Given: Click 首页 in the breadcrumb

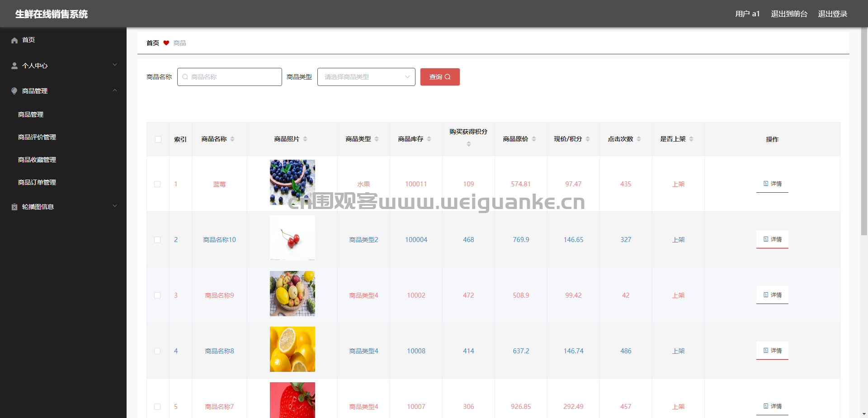Looking at the screenshot, I should tap(153, 43).
